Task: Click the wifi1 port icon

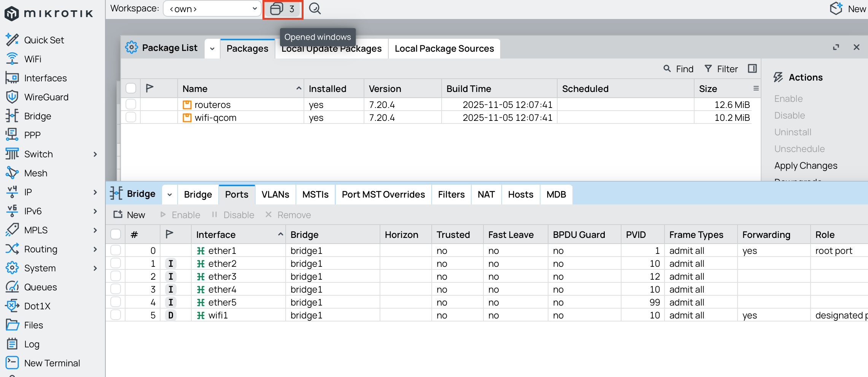Action: pyautogui.click(x=201, y=315)
